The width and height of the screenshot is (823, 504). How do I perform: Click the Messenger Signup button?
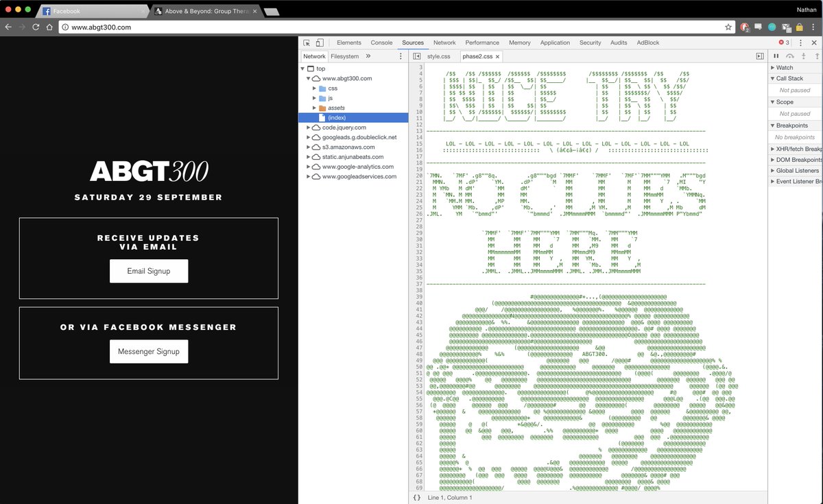coord(149,351)
